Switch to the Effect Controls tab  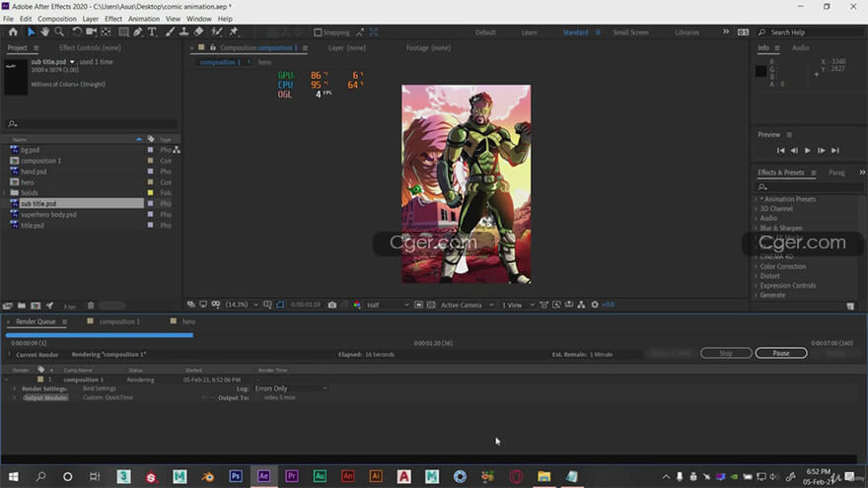(x=90, y=48)
